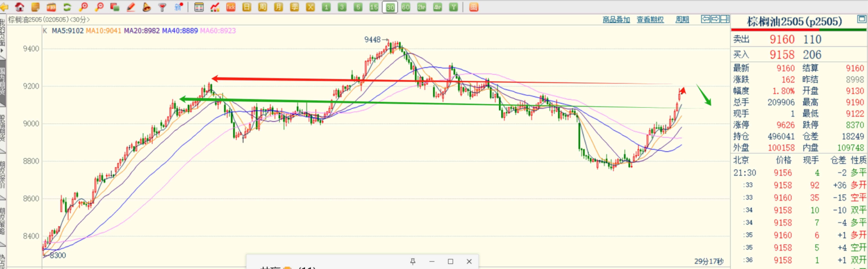Click the alarm bell alert icon
The image size is (868, 269).
(x=147, y=7)
